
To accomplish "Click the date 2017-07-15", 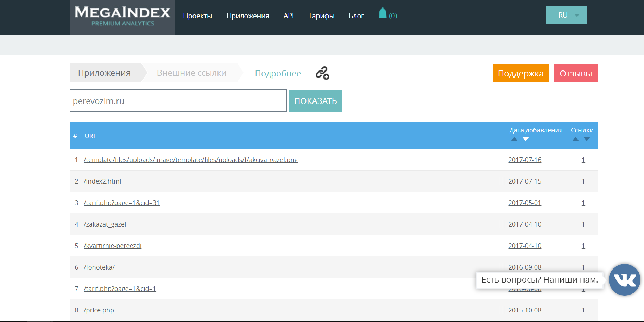I will click(525, 181).
